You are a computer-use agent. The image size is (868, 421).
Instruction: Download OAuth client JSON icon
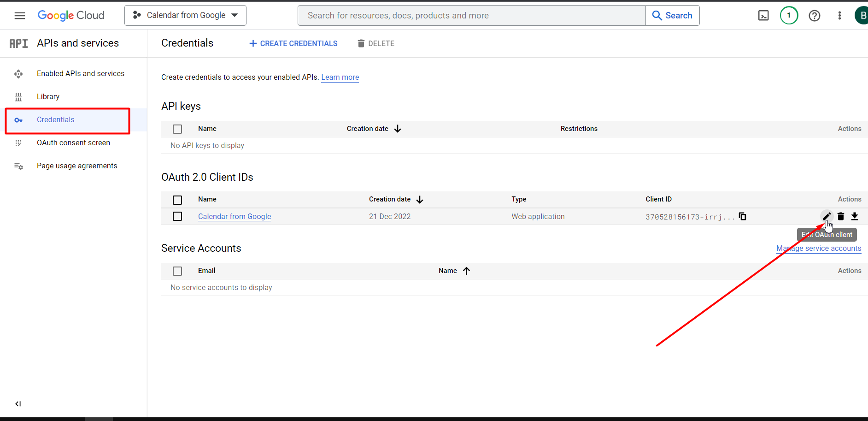855,216
